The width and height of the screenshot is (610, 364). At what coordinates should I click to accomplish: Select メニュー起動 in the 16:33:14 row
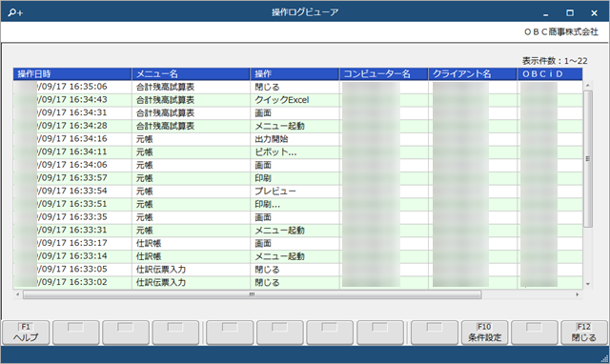pyautogui.click(x=295, y=256)
